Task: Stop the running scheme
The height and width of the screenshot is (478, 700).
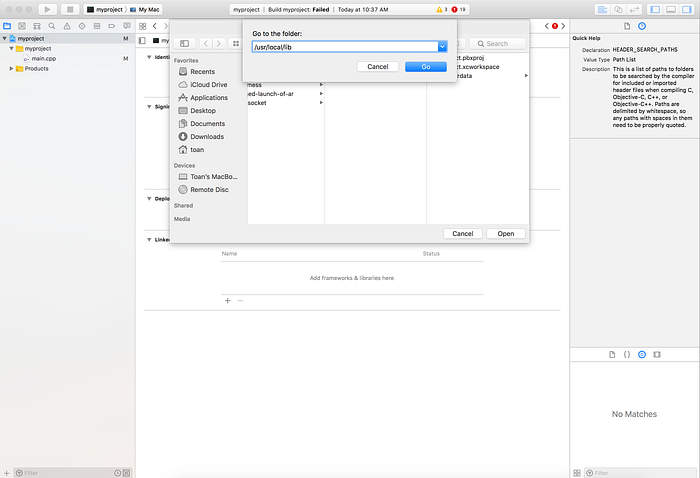Action: (70, 9)
